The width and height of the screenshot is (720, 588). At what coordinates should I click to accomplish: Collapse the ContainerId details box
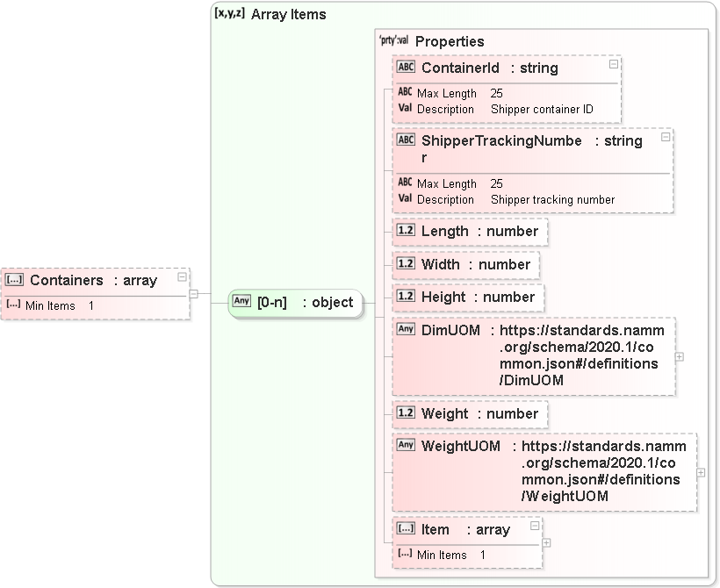coord(614,64)
